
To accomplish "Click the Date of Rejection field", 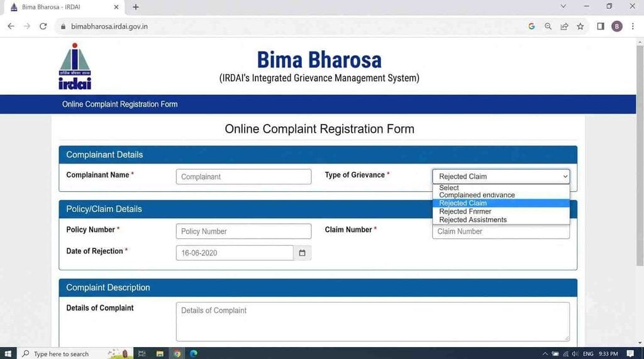I will click(235, 253).
